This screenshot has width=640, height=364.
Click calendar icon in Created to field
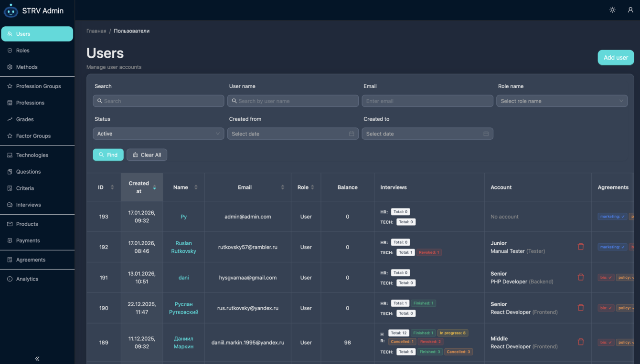[x=486, y=134]
